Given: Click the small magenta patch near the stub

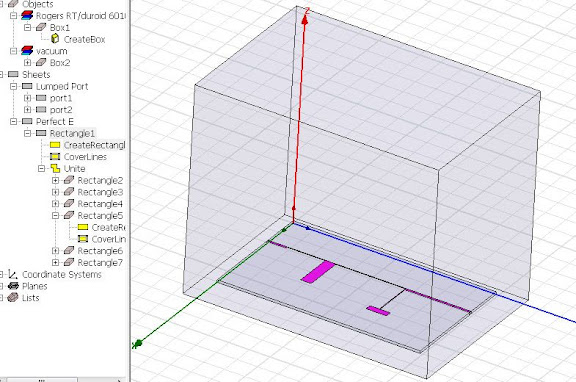Looking at the screenshot, I should click(378, 310).
